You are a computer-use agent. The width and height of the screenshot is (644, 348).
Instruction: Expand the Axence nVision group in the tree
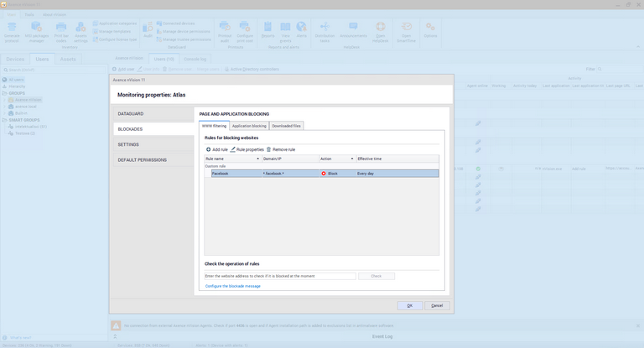[x=5, y=100]
